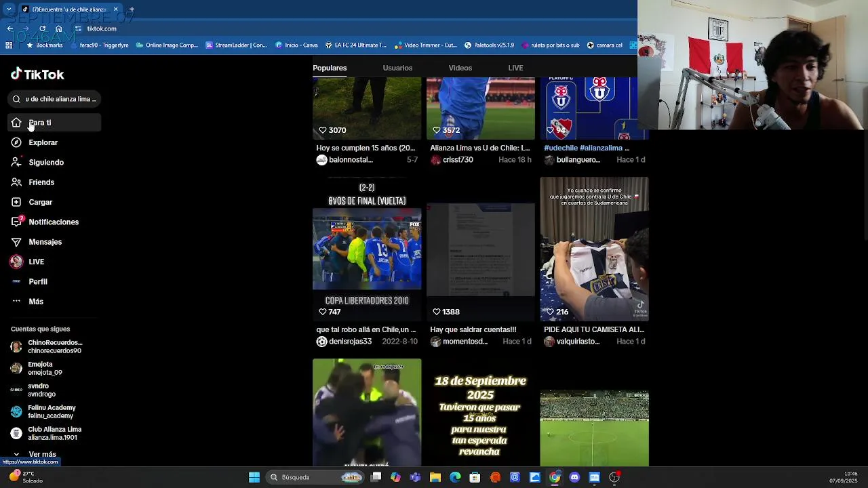Go back in browser history

tap(9, 28)
